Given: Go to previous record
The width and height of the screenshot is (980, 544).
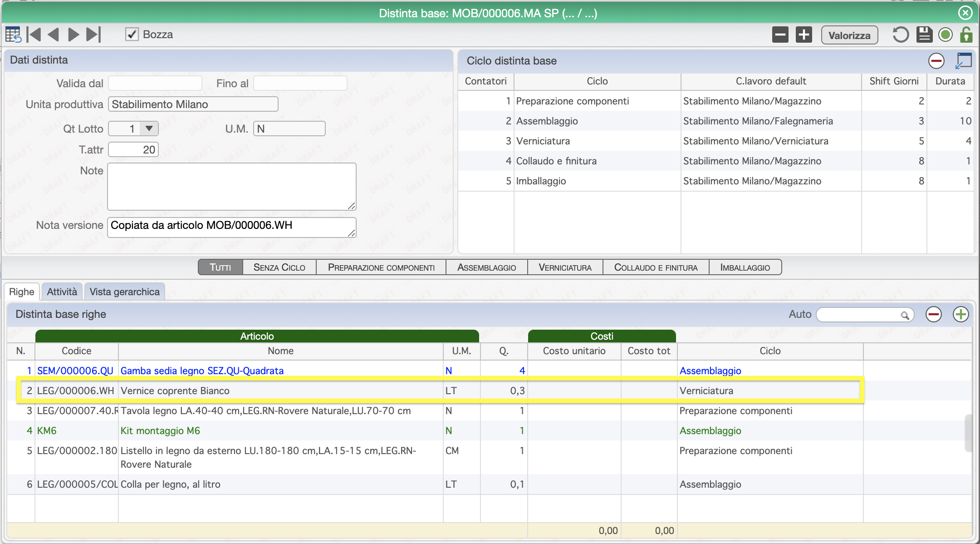Looking at the screenshot, I should tap(54, 35).
